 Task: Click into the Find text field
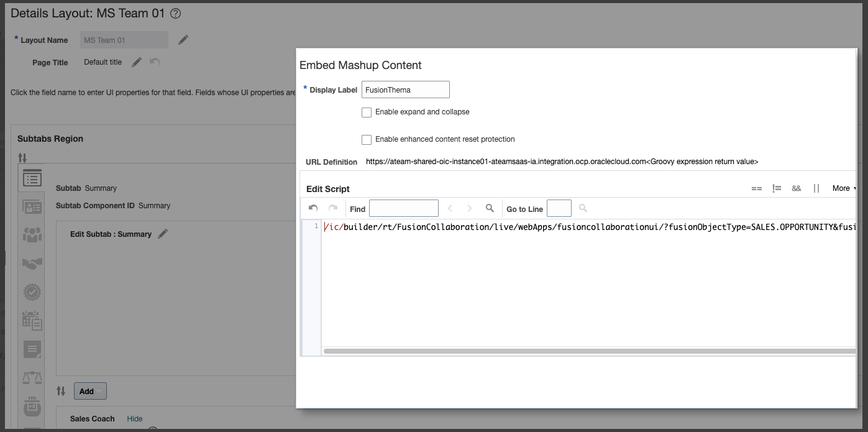403,208
